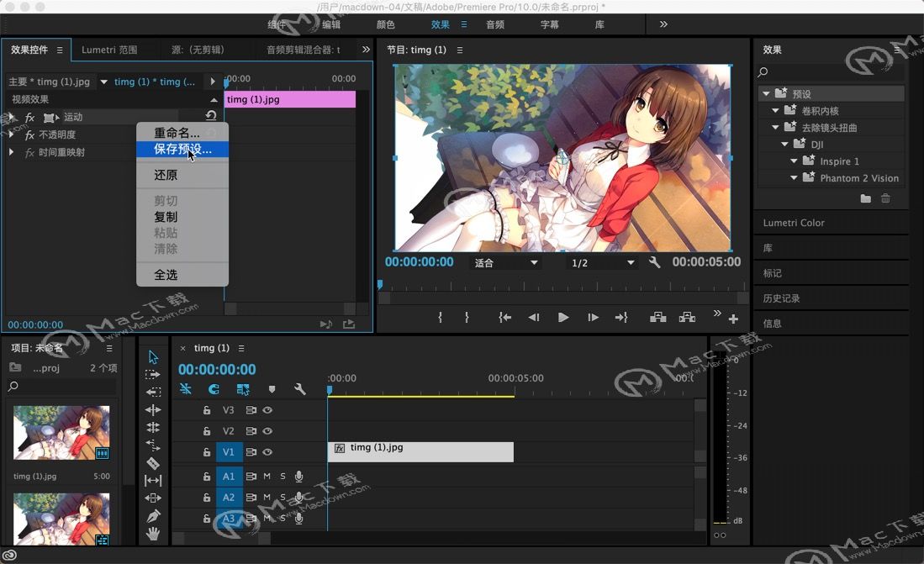Toggle V3 track lock
This screenshot has height=564, width=924.
click(207, 410)
